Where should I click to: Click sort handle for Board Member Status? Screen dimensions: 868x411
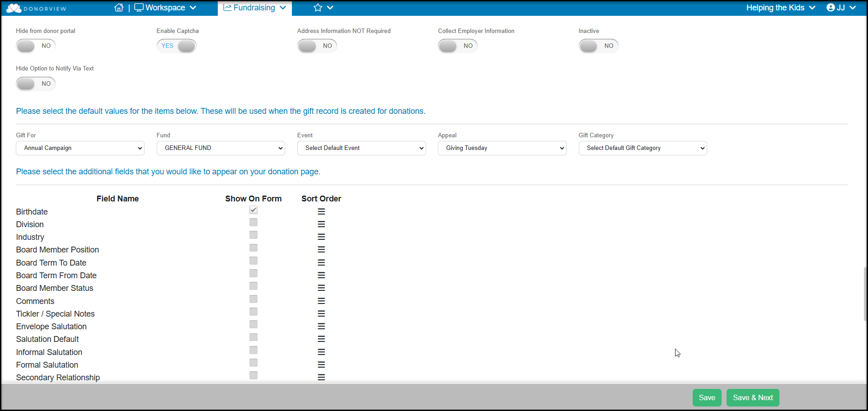[x=321, y=288]
